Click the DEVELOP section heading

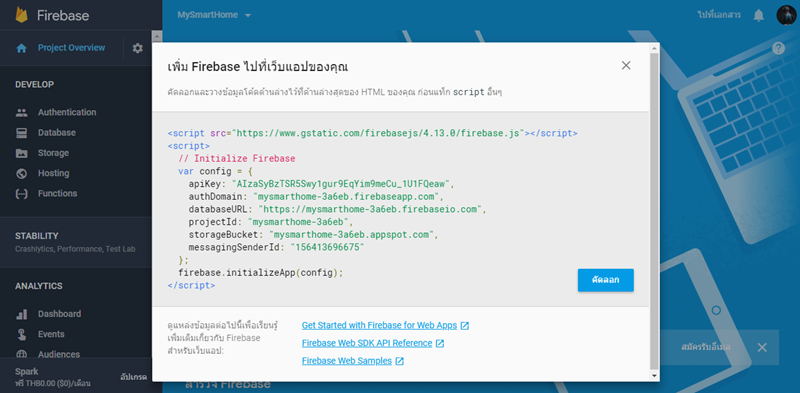[34, 84]
